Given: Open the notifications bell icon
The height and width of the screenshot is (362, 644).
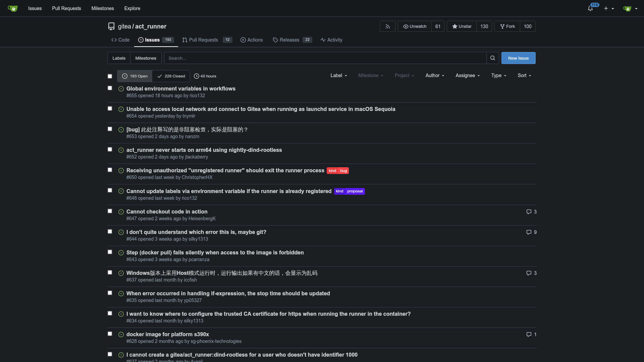Looking at the screenshot, I should [590, 8].
